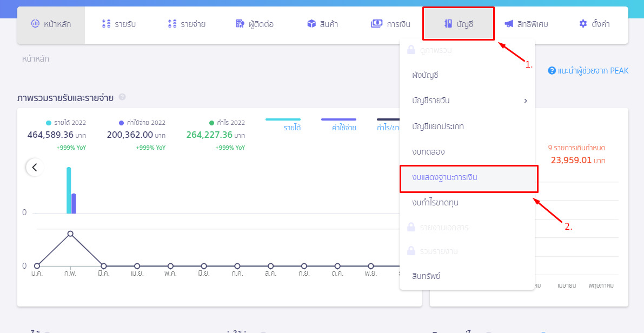Image resolution: width=644 pixels, height=333 pixels.
Task: Click the ตั้งค่า gear icon
Action: pyautogui.click(x=583, y=24)
